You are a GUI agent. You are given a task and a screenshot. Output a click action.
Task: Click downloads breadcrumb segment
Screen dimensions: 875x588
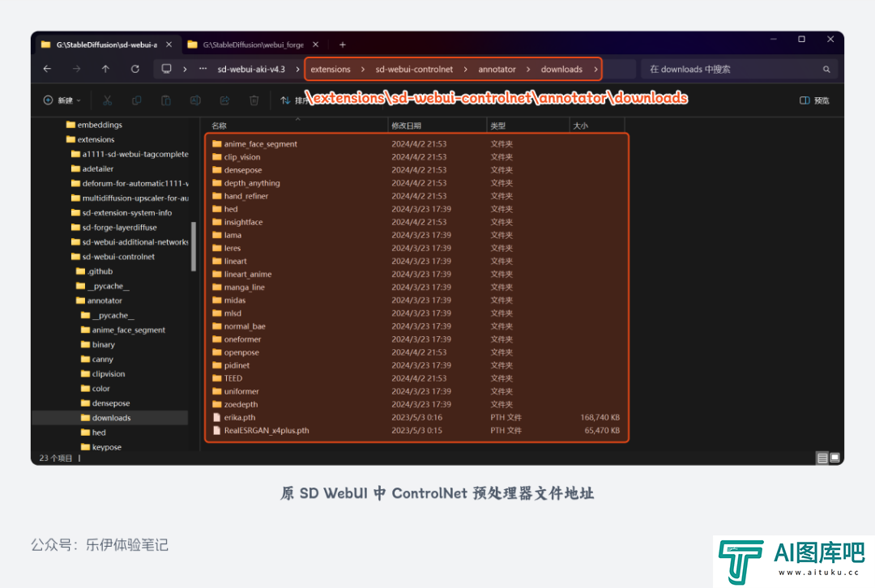click(561, 69)
